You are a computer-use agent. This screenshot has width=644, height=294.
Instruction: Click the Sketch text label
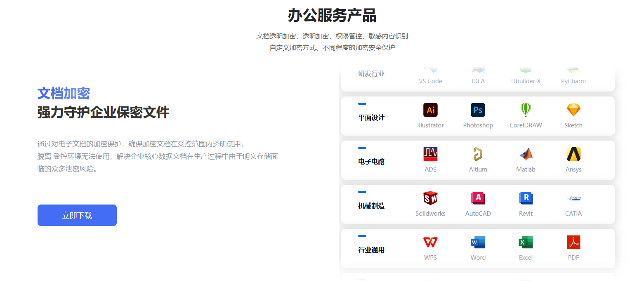pyautogui.click(x=573, y=125)
